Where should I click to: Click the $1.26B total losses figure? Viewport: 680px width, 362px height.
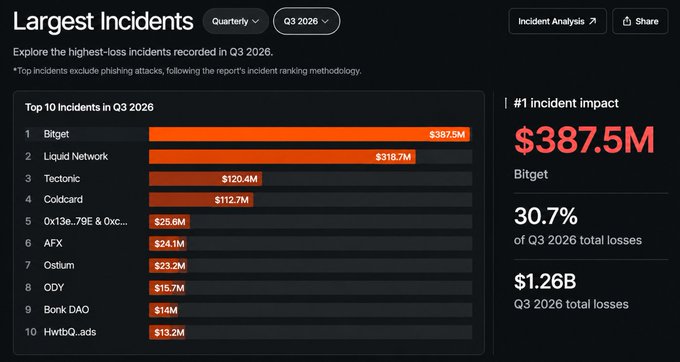[545, 281]
